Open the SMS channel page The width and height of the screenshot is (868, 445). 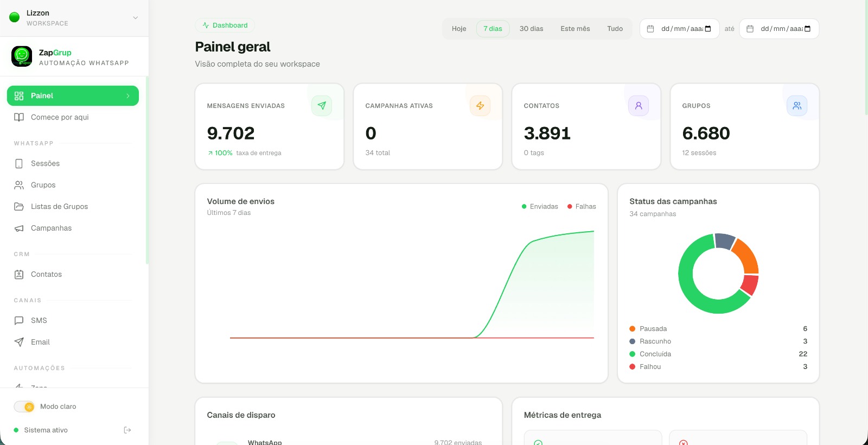click(73, 321)
